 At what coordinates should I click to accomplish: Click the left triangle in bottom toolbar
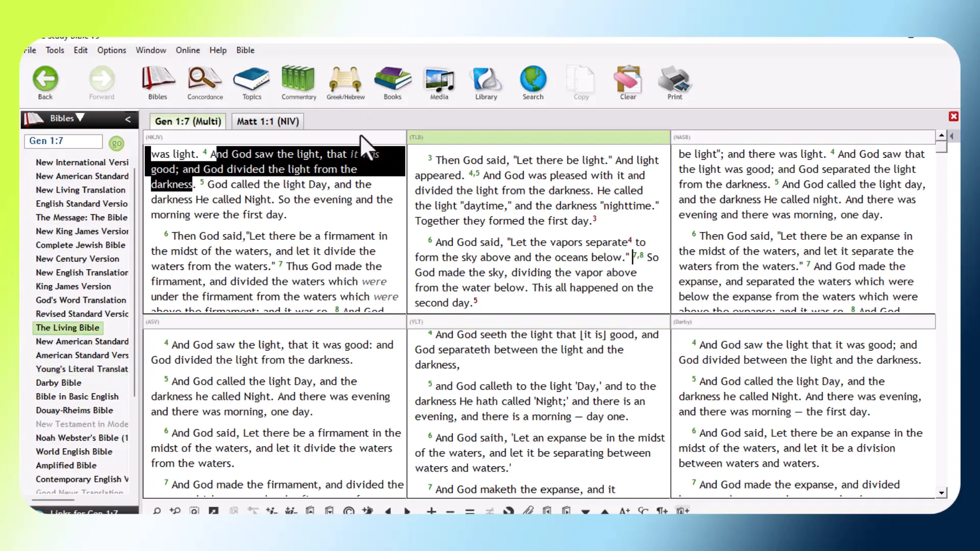click(x=388, y=510)
